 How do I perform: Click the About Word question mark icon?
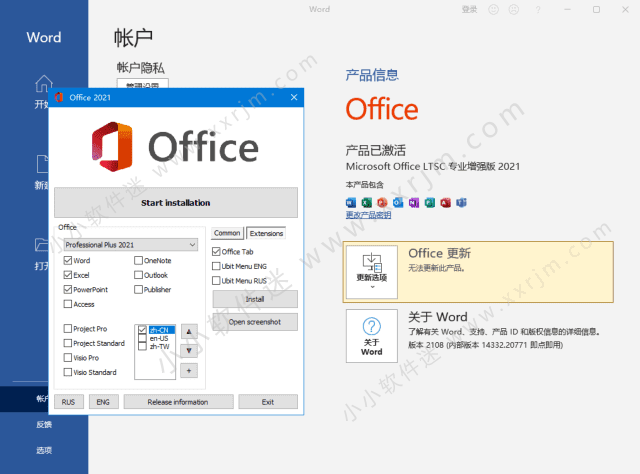[x=371, y=327]
